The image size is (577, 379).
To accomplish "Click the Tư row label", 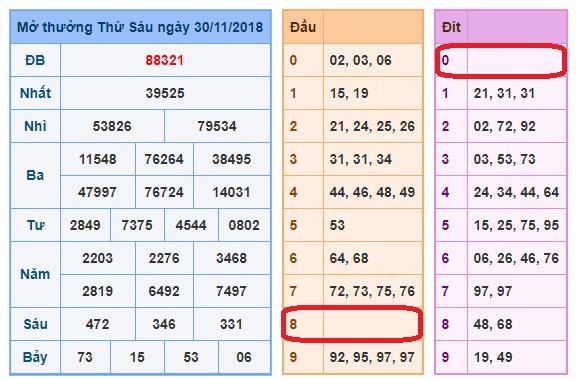I will [x=35, y=225].
